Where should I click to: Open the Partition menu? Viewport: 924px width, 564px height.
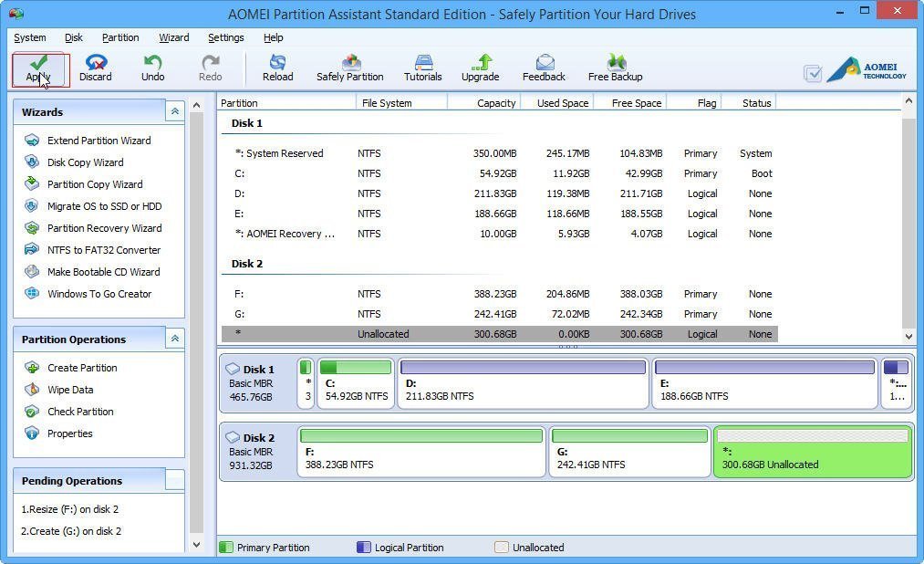pyautogui.click(x=120, y=37)
